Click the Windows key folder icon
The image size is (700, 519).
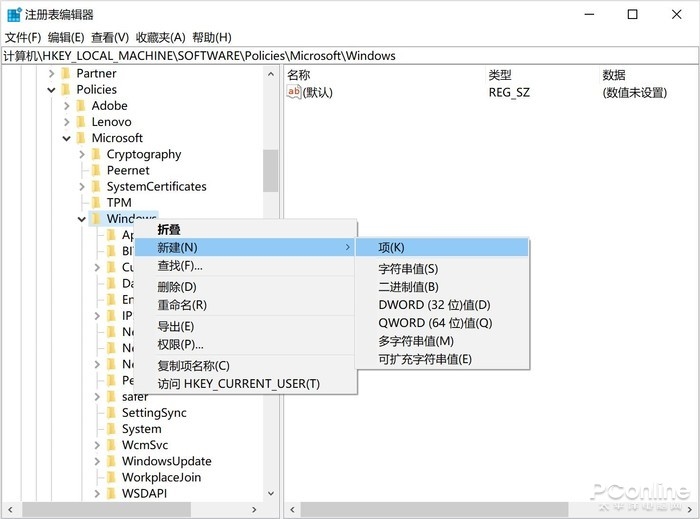click(96, 219)
